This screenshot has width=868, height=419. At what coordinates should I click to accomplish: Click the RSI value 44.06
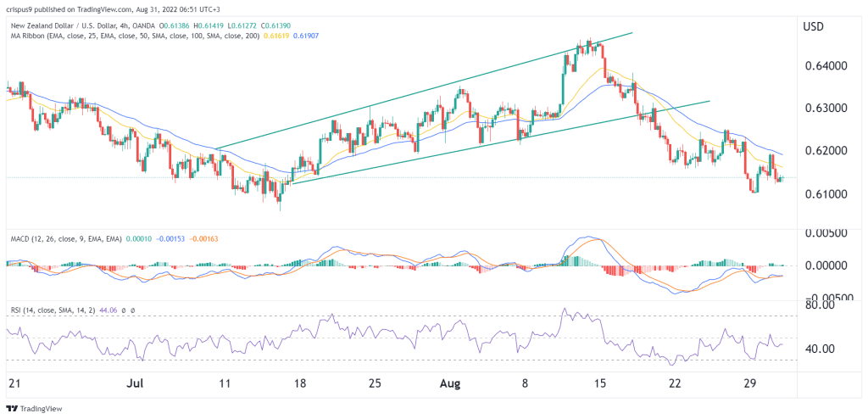point(106,311)
